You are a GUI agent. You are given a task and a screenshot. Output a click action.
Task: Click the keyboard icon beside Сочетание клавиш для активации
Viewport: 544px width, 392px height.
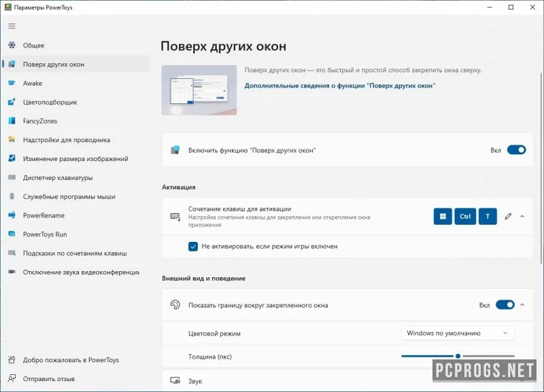pyautogui.click(x=175, y=217)
